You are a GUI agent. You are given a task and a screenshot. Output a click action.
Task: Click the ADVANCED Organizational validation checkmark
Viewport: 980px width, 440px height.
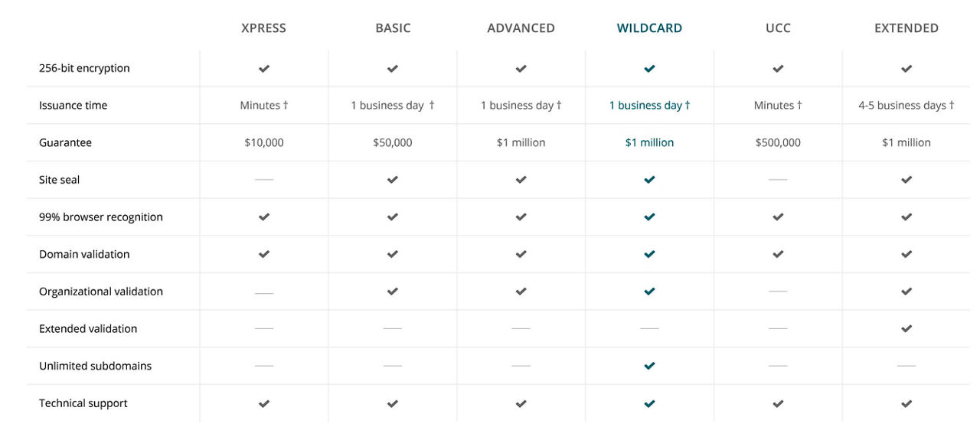521,292
